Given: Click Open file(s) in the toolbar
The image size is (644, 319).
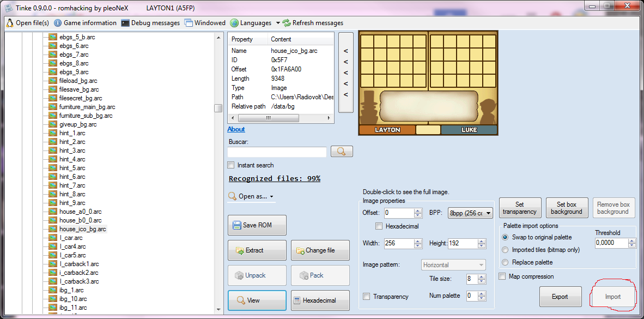Looking at the screenshot, I should 28,22.
